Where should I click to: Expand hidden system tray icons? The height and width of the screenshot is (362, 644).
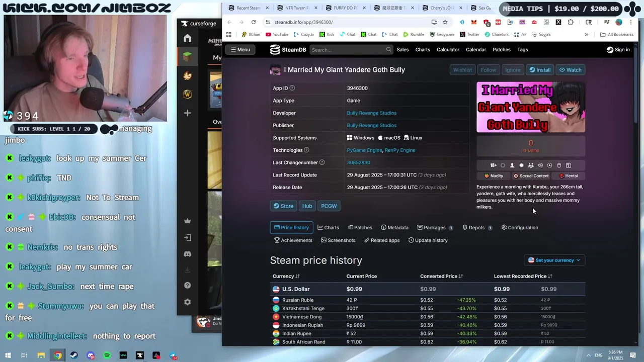[x=589, y=355]
